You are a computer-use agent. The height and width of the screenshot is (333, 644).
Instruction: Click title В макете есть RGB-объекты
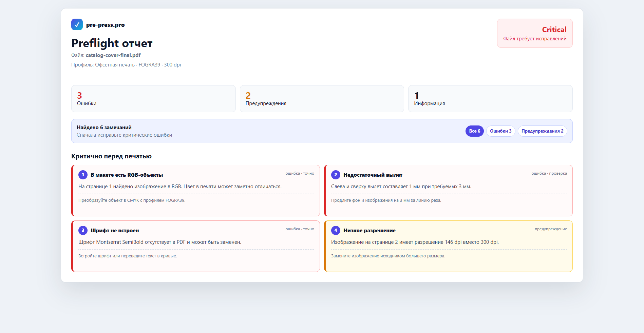click(x=127, y=175)
